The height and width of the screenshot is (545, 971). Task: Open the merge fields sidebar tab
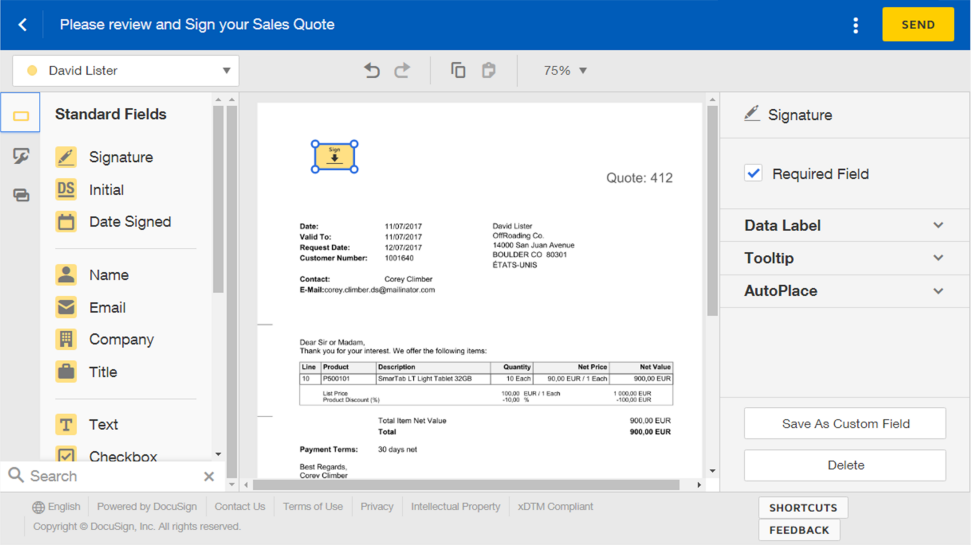[20, 195]
